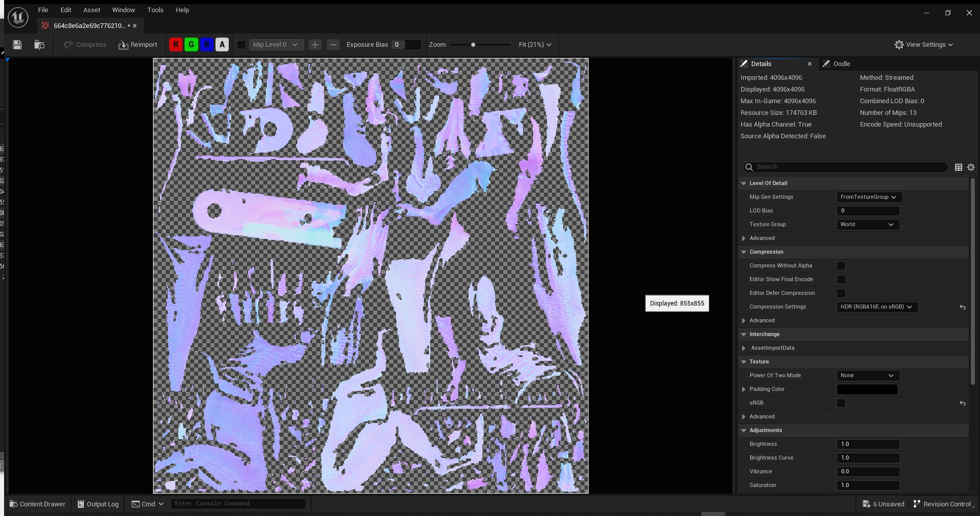
Task: Enable the Editor Defer Compression checkbox
Action: pyautogui.click(x=841, y=293)
